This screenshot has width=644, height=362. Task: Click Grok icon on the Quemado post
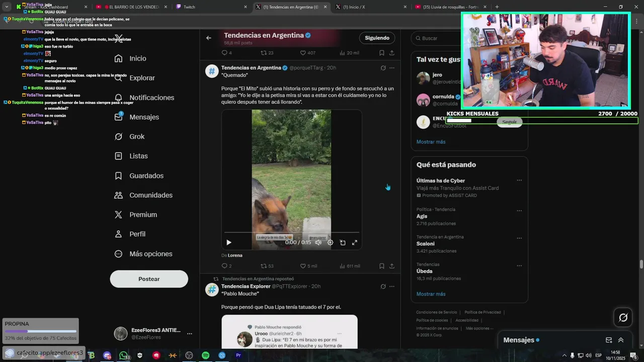383,68
